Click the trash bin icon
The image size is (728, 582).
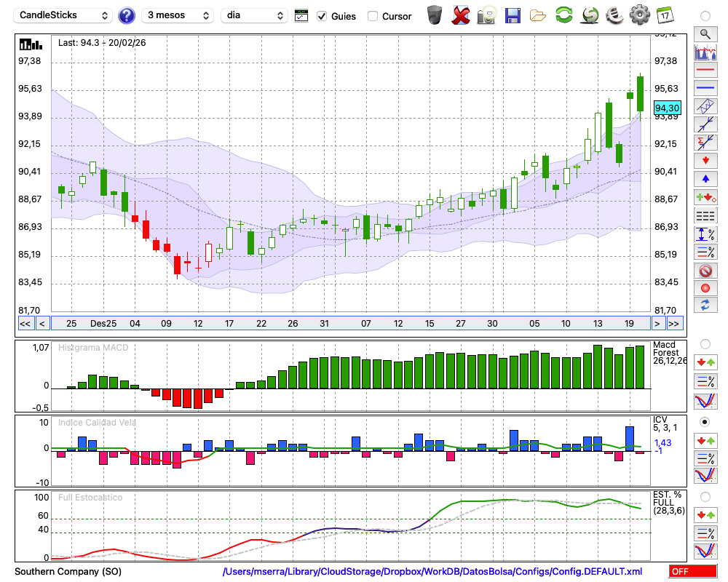click(435, 15)
